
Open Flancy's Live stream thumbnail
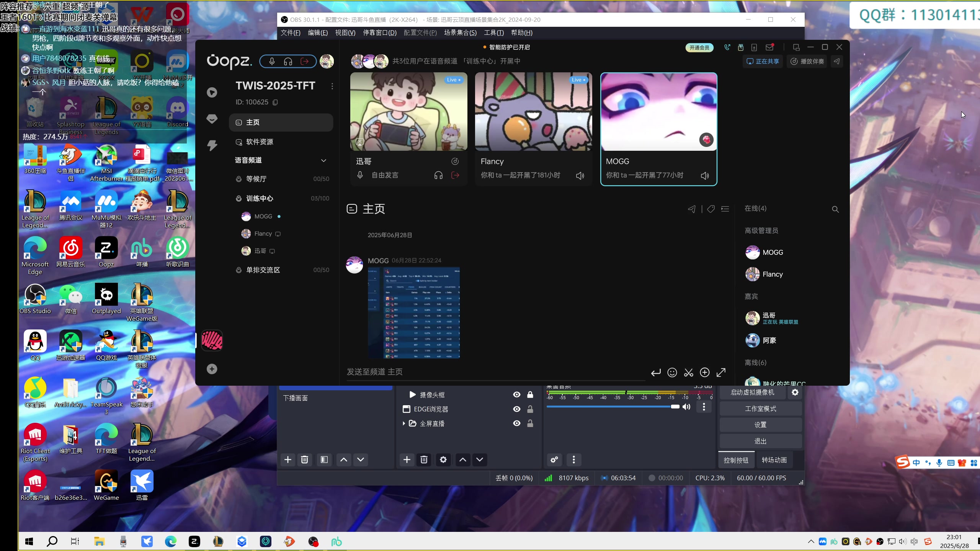coord(533,111)
